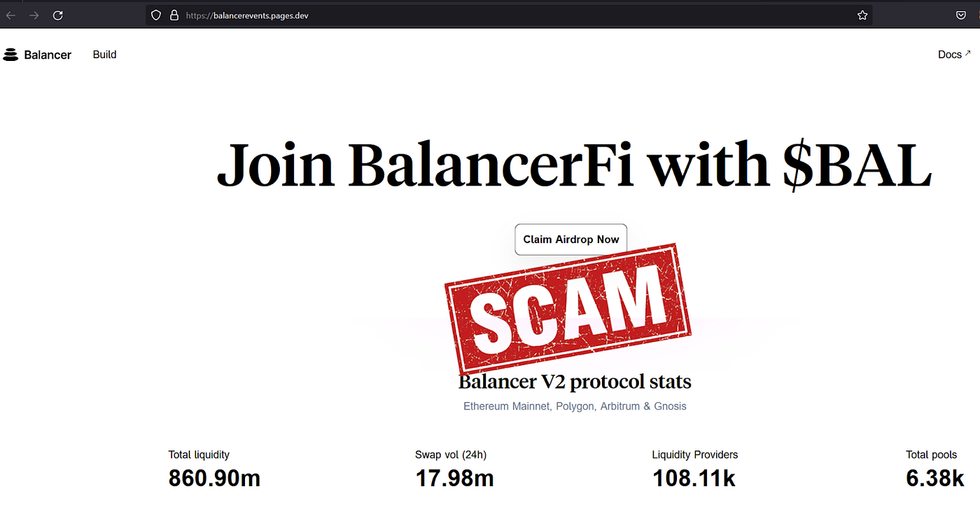
Task: Click the padlock security icon
Action: pos(174,15)
